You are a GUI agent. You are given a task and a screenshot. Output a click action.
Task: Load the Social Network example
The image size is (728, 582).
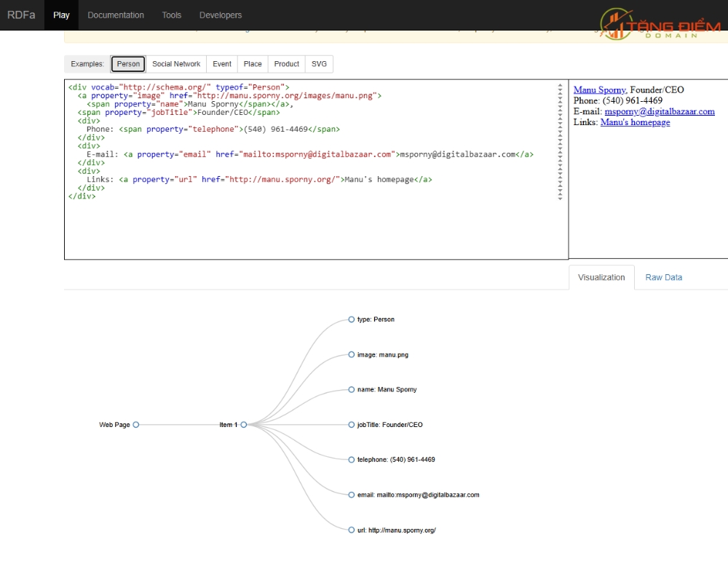(176, 64)
